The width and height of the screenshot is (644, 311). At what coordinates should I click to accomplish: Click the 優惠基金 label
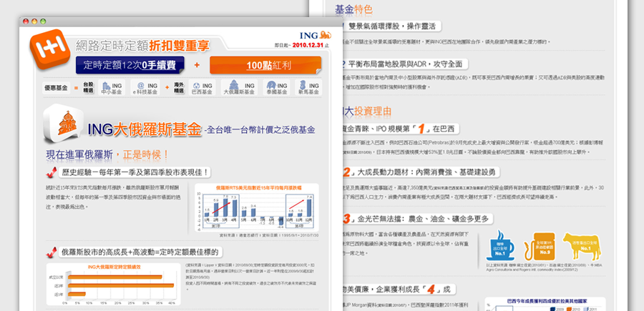(56, 88)
